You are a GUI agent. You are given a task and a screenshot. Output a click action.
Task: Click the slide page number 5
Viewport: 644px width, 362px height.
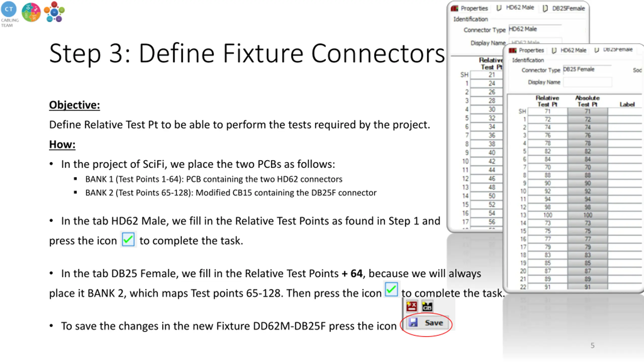point(592,345)
